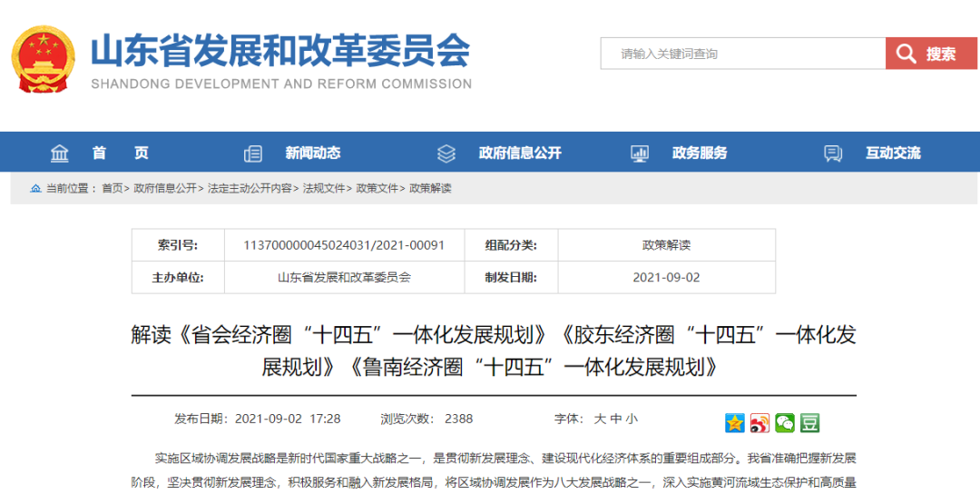This screenshot has height=494, width=980.
Task: Click 法规文件 breadcrumb link
Action: (324, 189)
